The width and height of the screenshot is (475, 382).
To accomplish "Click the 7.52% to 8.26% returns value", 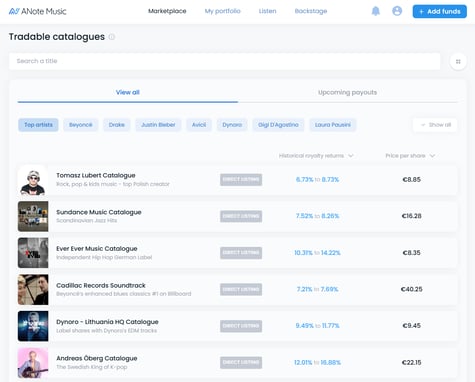I will click(x=317, y=216).
